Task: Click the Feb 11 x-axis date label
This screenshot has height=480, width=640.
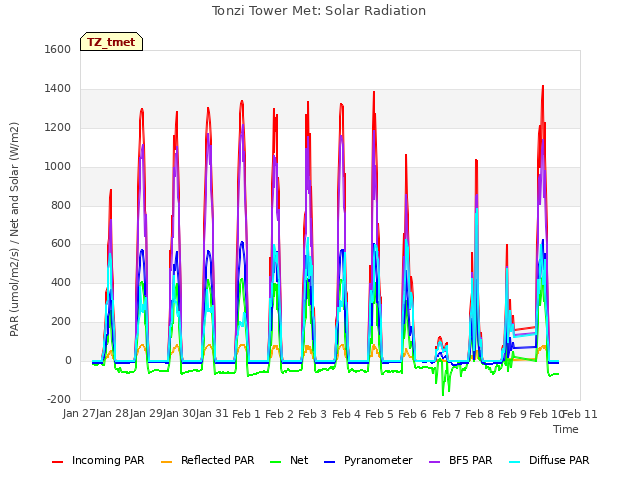Action: (x=580, y=415)
